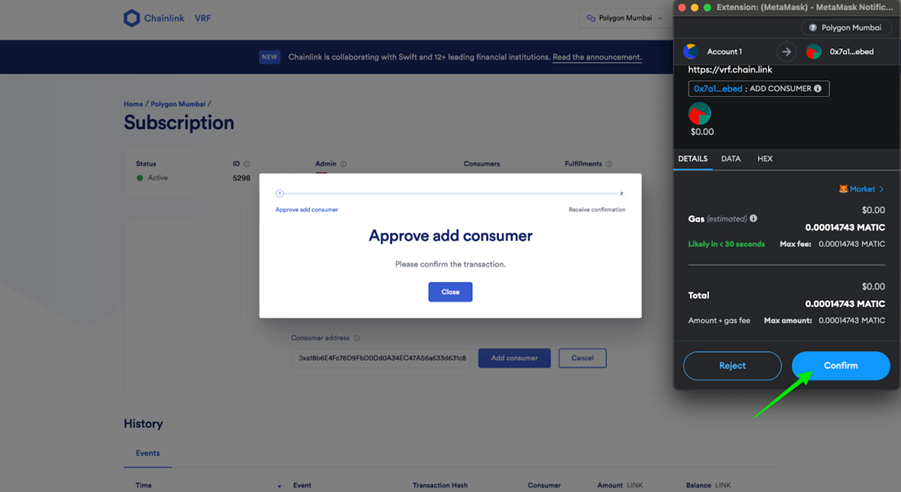Viewport: 901px width, 492px height.
Task: Click the Gas estimated info icon
Action: [x=753, y=218]
